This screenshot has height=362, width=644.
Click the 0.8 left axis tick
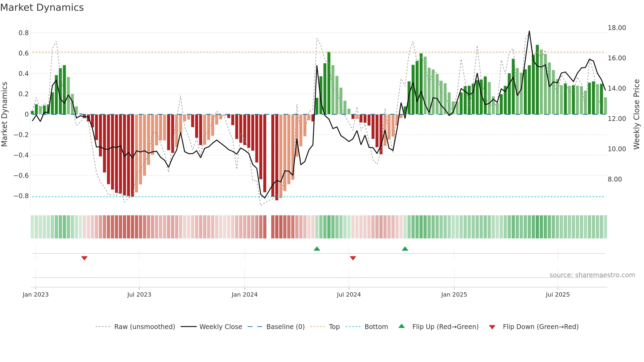24,33
